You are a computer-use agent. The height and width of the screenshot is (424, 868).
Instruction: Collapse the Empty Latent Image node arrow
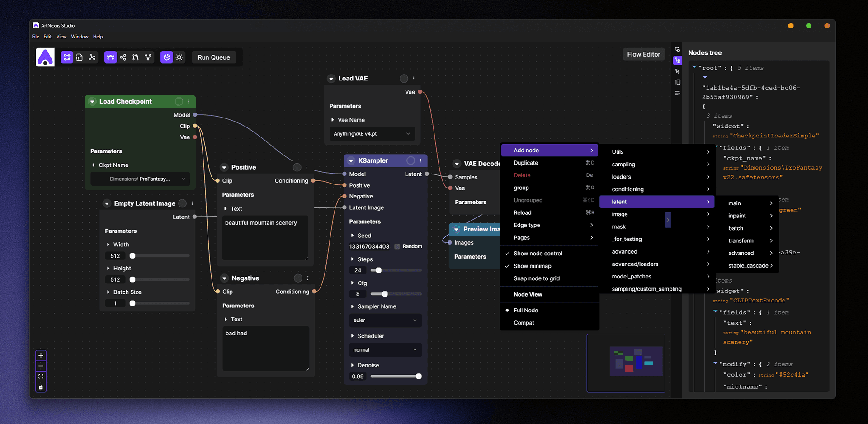point(107,203)
